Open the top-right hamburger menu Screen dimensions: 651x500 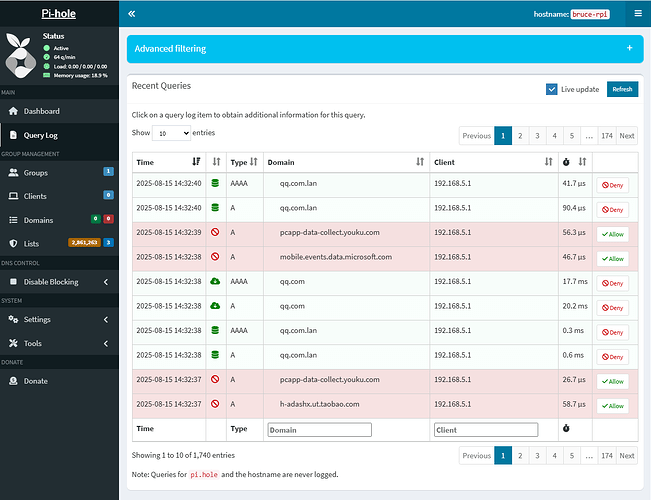point(638,14)
